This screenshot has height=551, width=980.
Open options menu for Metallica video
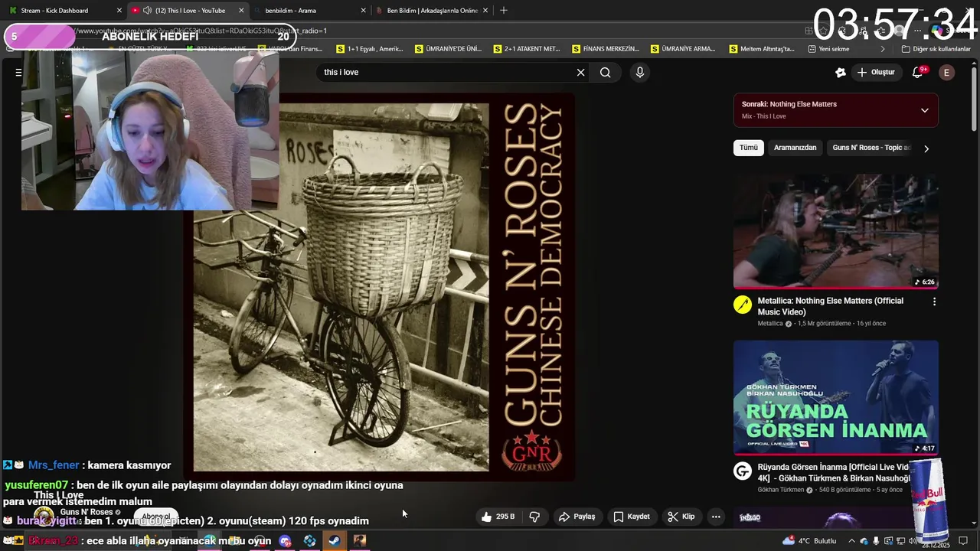[x=934, y=302]
